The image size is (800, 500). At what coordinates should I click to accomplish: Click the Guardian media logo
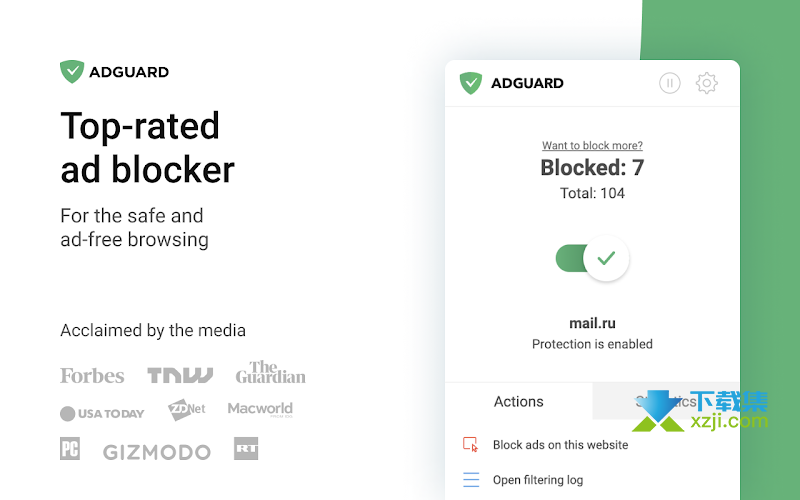click(x=270, y=372)
